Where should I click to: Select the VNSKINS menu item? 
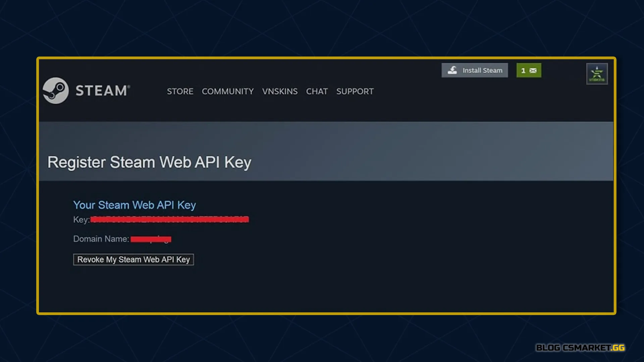(x=280, y=91)
